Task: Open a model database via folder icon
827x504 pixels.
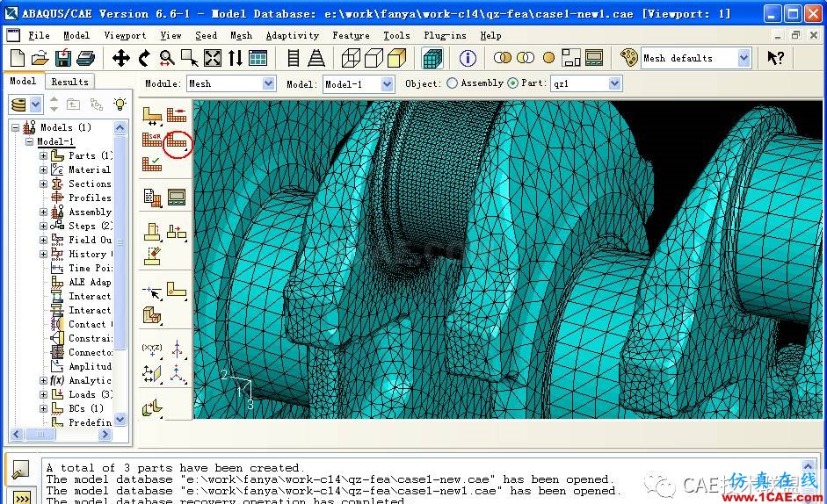Action: coord(40,58)
